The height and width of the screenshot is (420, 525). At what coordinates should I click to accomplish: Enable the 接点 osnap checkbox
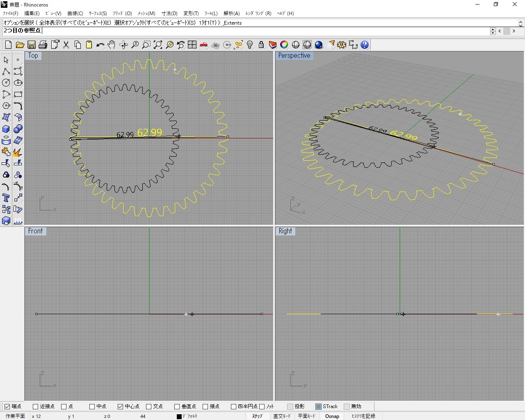tap(205, 406)
